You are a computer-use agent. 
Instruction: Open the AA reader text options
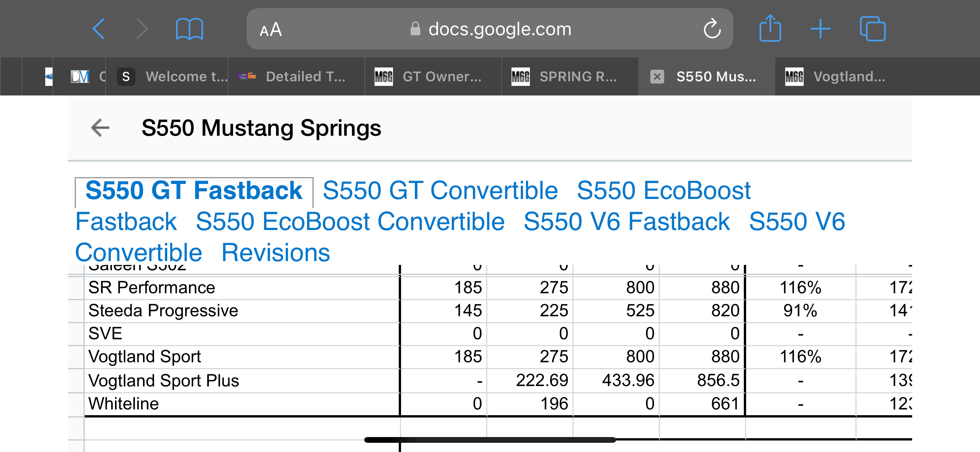click(271, 30)
